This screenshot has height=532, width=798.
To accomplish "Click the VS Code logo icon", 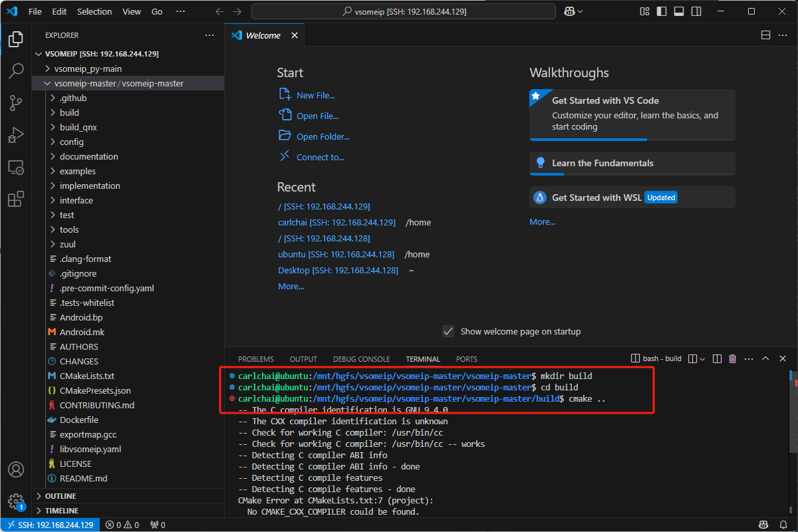I will tap(11, 11).
